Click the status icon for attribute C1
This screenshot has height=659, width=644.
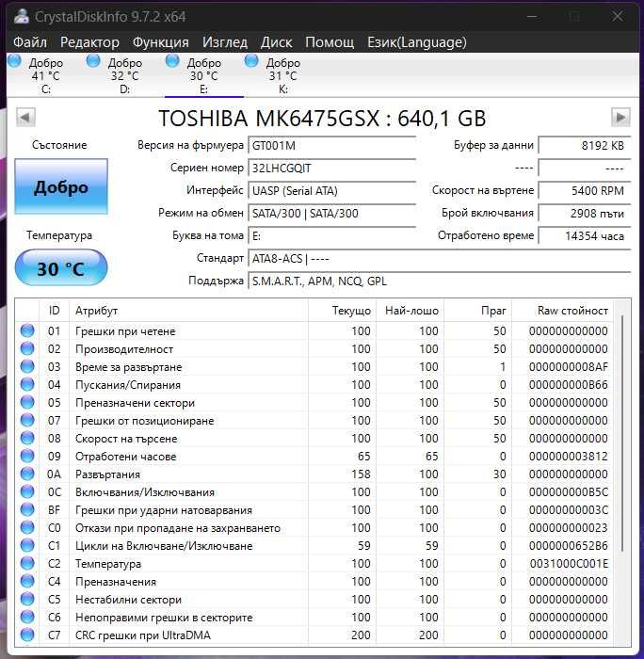click(x=27, y=545)
